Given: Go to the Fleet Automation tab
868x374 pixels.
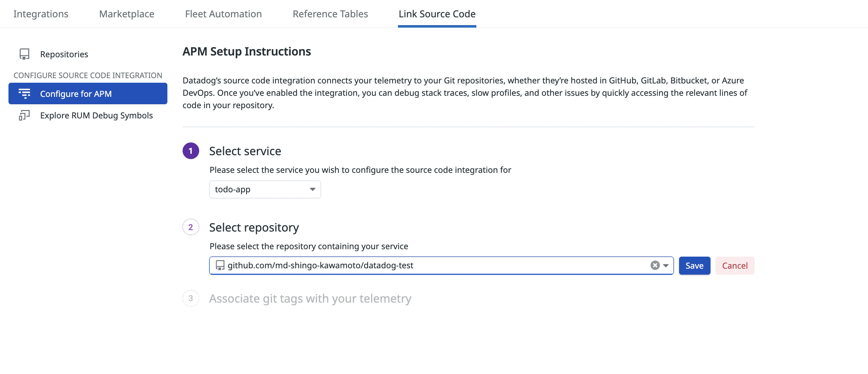Looking at the screenshot, I should 224,14.
